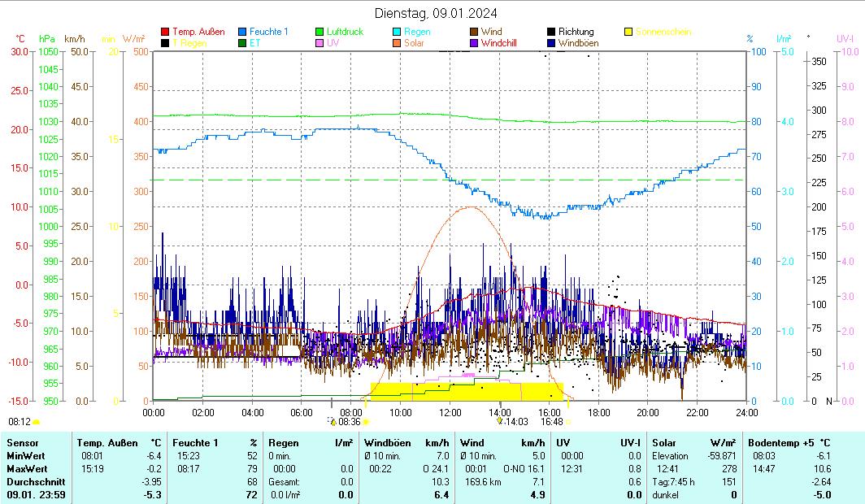Click the Luftdruck legend label
Image resolution: width=865 pixels, height=504 pixels.
click(x=345, y=32)
